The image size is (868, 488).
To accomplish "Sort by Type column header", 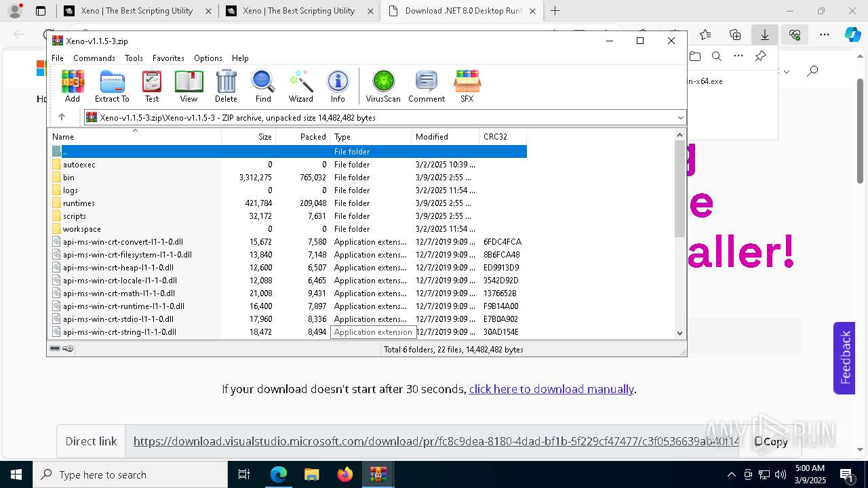I will [x=371, y=137].
